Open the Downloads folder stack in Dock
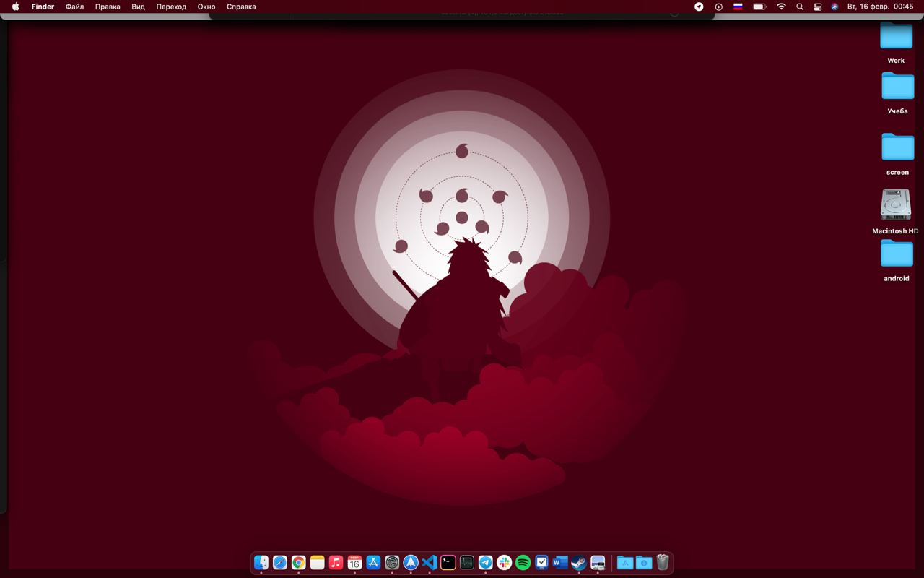 point(644,562)
